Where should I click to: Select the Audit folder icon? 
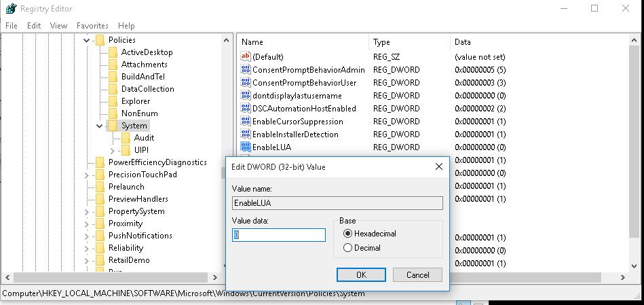point(126,138)
